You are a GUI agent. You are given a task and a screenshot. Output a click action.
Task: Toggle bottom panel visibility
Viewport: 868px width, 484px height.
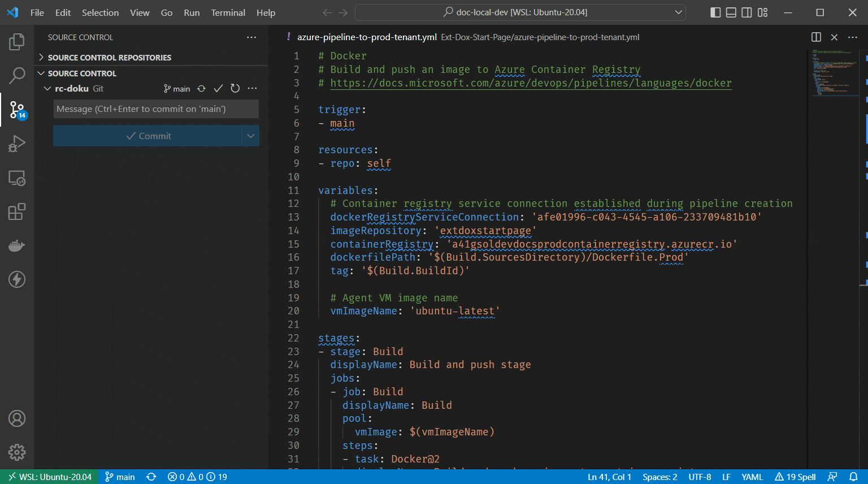click(731, 12)
